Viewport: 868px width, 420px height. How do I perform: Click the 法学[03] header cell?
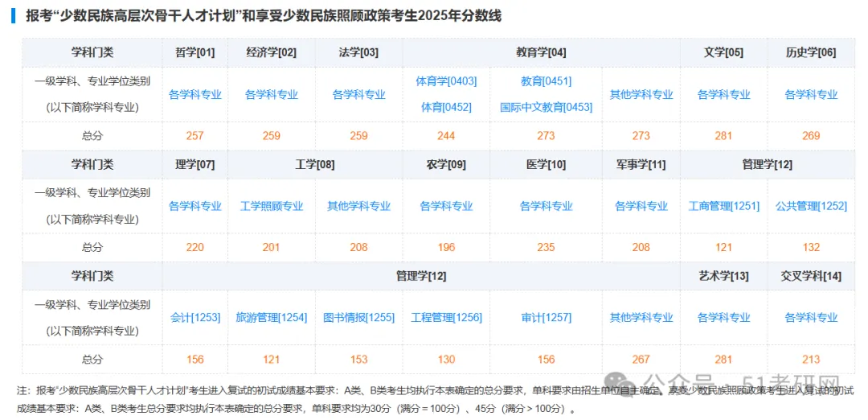pos(358,53)
